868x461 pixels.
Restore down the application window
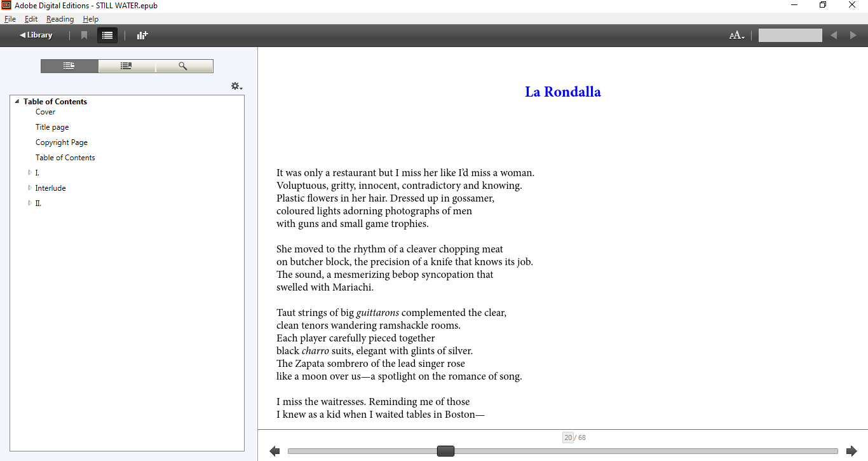[x=823, y=5]
